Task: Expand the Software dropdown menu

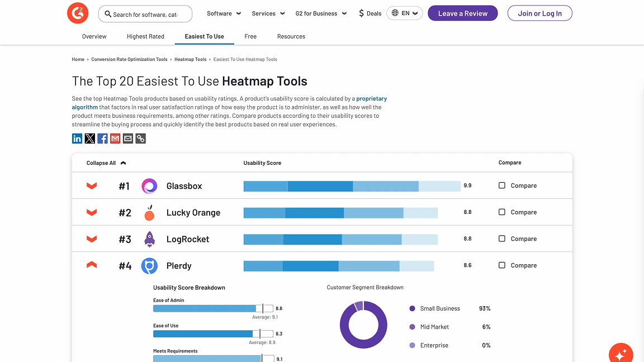Action: tap(224, 13)
